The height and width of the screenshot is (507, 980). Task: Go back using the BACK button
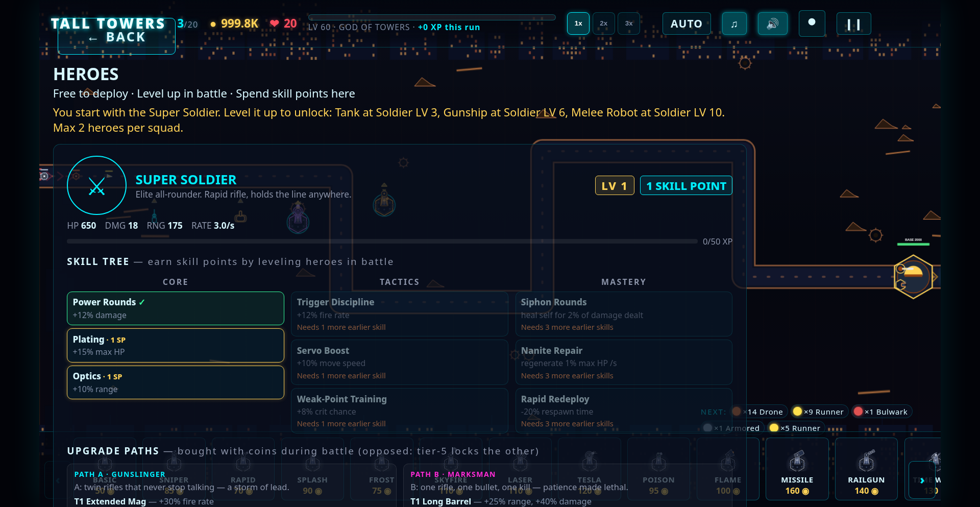click(116, 37)
